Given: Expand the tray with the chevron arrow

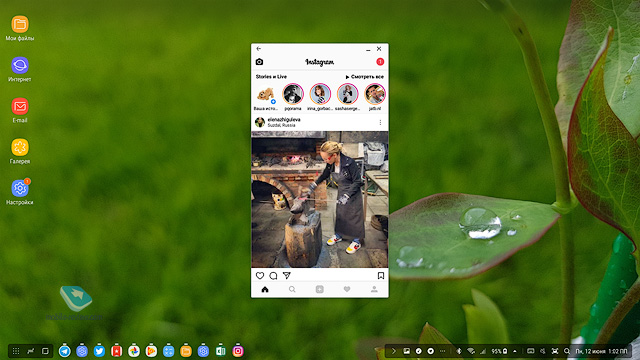Looking at the screenshot, I should pos(393,351).
